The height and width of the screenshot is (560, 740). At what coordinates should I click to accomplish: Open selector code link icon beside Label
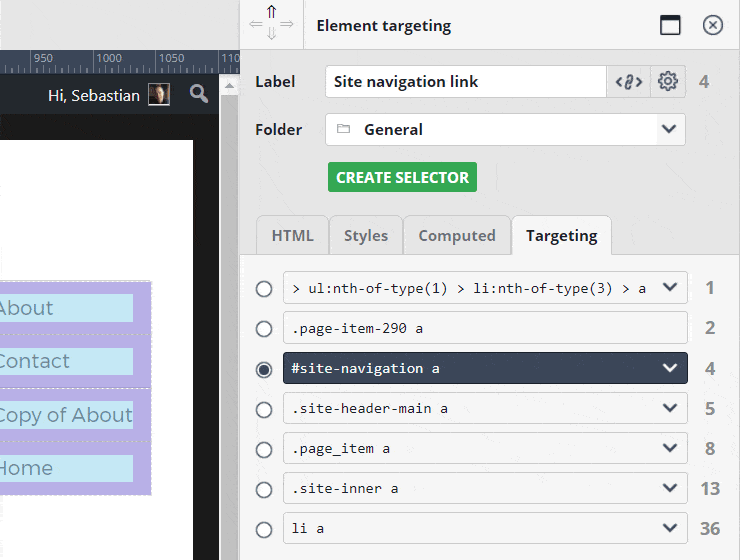pyautogui.click(x=629, y=82)
